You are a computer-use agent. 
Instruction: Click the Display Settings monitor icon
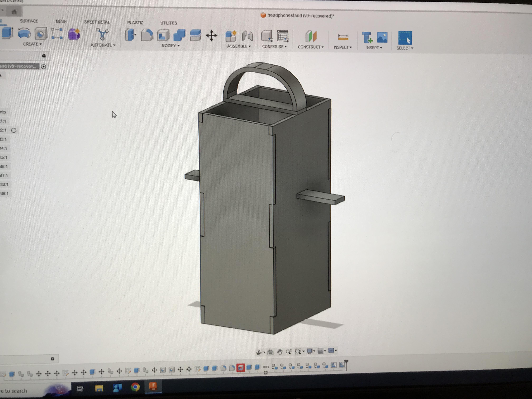point(310,351)
